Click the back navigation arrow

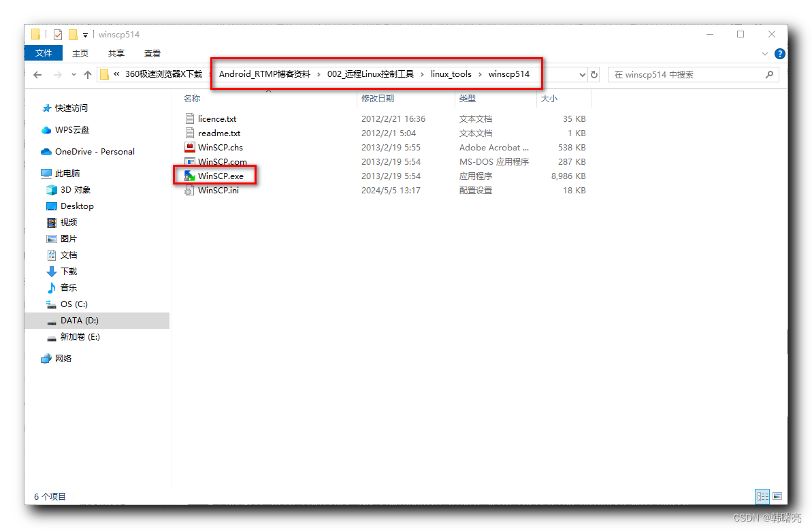point(37,74)
